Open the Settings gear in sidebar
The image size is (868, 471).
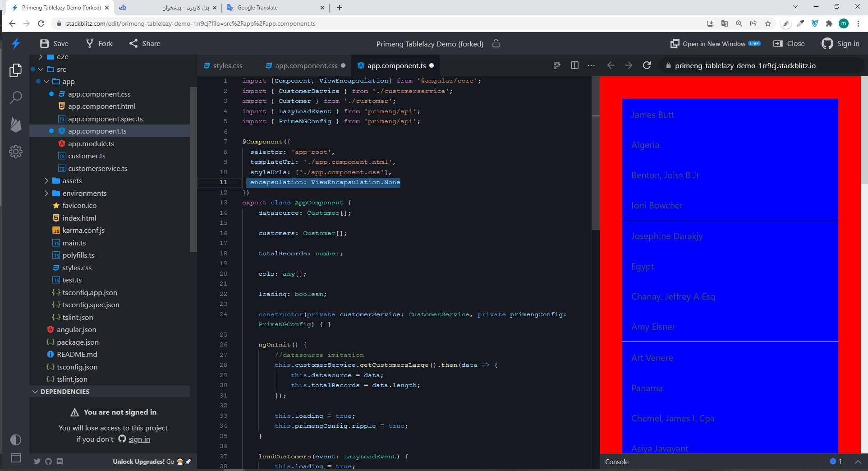tap(16, 152)
